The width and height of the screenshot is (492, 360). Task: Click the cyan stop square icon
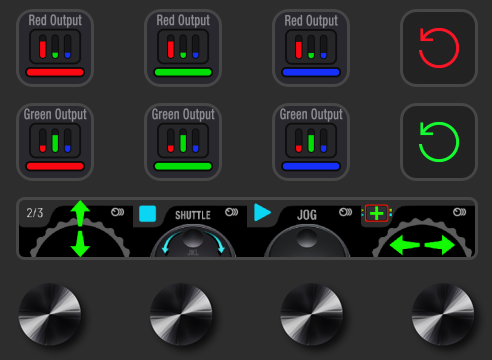click(x=148, y=214)
